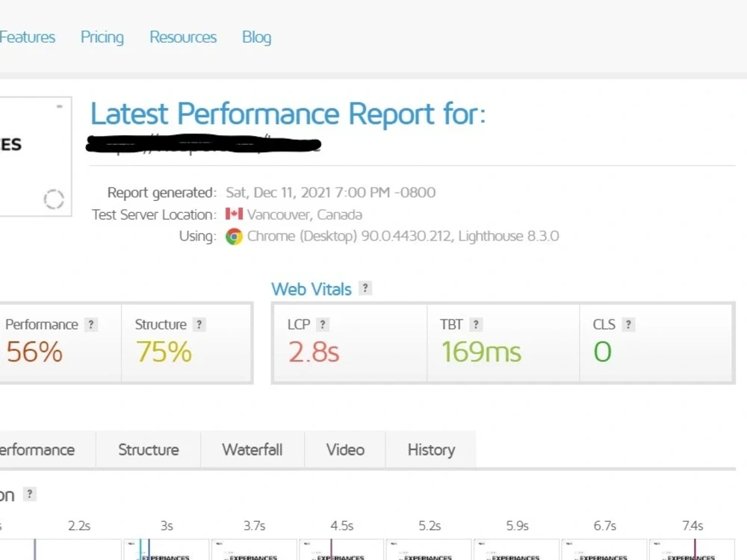Click the help icon beside the visualization heading
This screenshot has width=747, height=560.
[30, 494]
